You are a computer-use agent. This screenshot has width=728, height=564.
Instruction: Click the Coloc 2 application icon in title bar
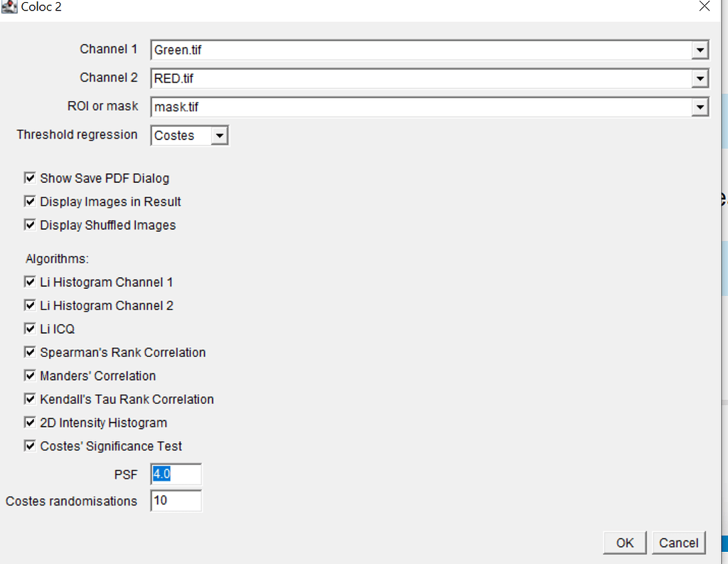click(9, 7)
